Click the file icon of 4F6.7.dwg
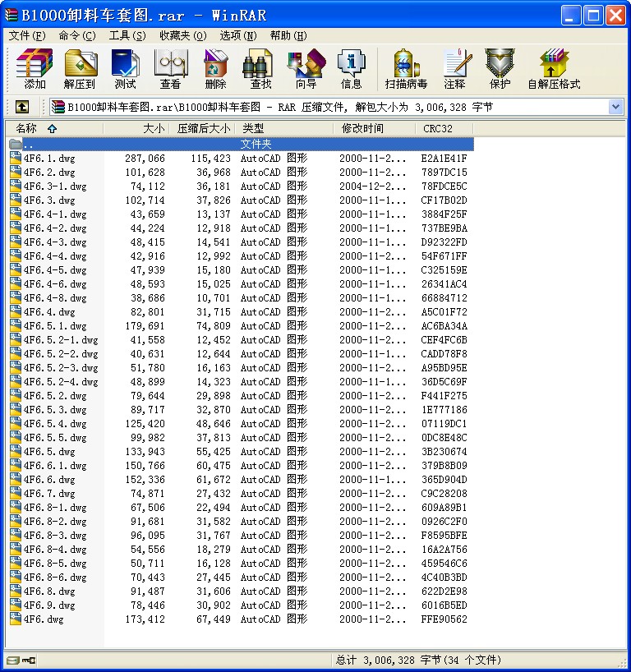Viewport: 631px width, 672px height. coord(16,493)
